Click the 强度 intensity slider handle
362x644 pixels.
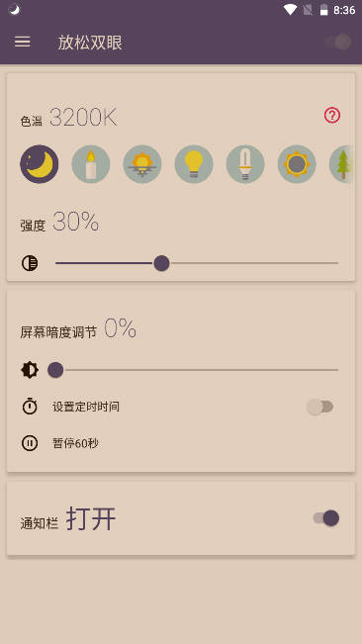pos(161,263)
